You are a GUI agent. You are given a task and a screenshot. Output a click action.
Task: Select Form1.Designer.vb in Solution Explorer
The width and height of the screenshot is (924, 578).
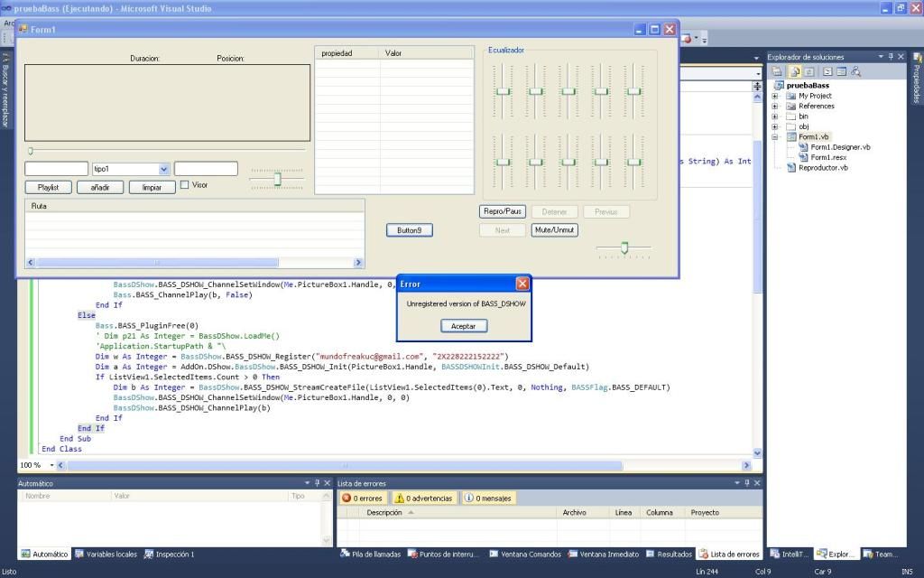(x=840, y=147)
